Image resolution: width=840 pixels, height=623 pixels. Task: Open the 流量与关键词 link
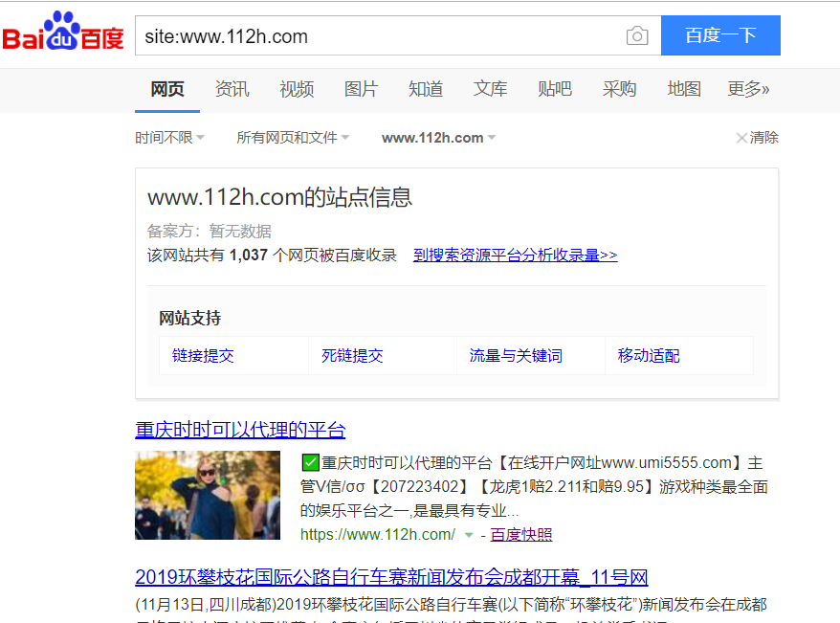(x=516, y=356)
